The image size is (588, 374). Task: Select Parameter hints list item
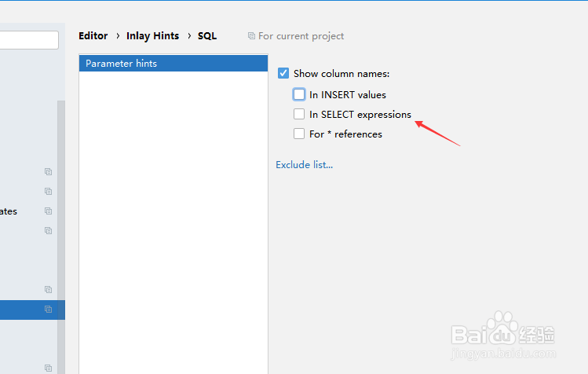(173, 64)
